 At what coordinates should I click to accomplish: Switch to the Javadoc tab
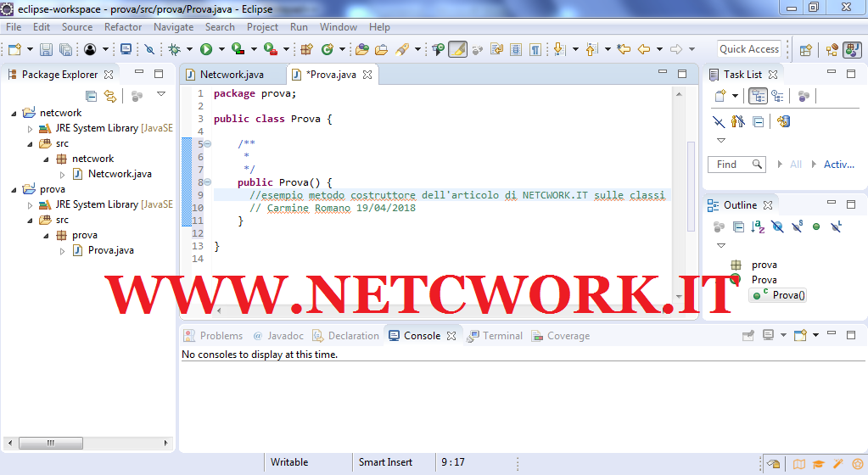coord(278,336)
